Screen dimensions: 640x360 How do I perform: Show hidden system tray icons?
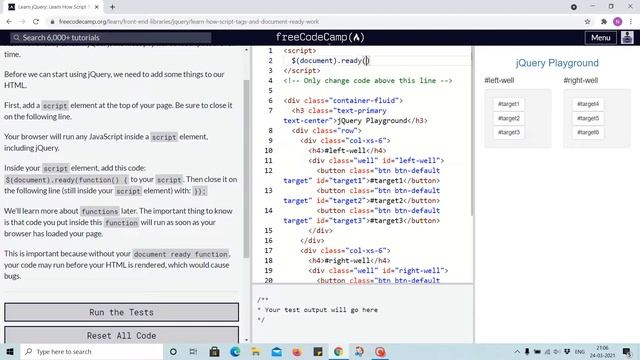(517, 351)
